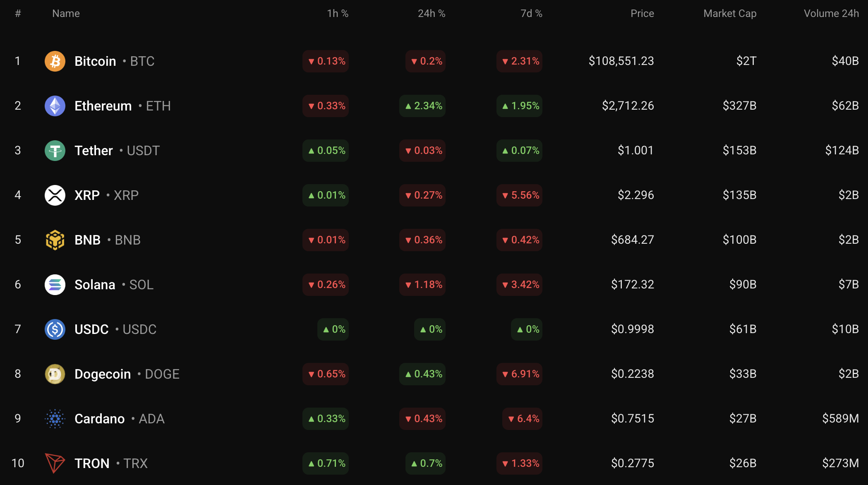Click the TRON red triangle icon
Screen dimensions: 868x485
(x=55, y=463)
